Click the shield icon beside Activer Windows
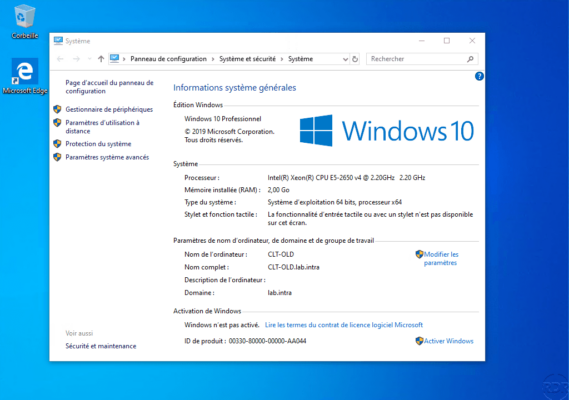 click(x=419, y=341)
